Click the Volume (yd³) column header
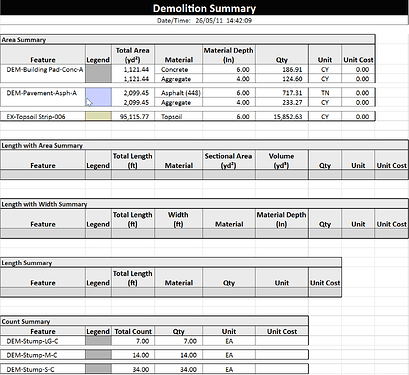The height and width of the screenshot is (375, 409). coord(282,160)
